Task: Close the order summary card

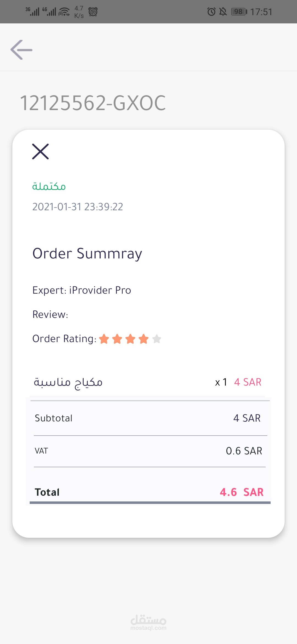Action: point(40,151)
